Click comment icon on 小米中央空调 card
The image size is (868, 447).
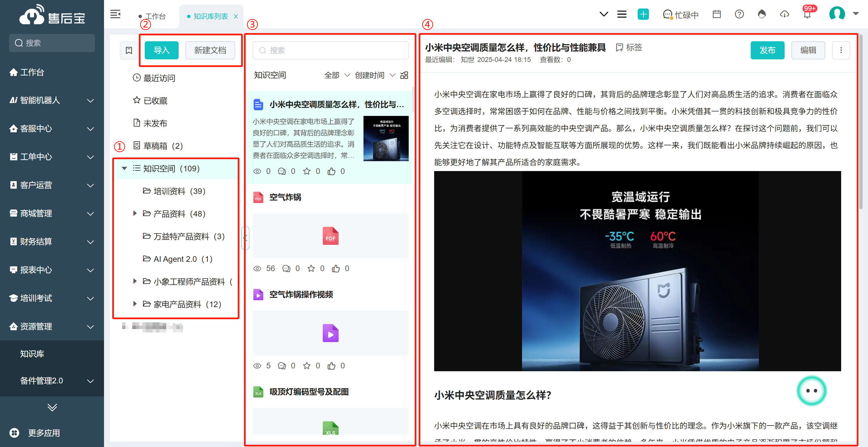282,171
